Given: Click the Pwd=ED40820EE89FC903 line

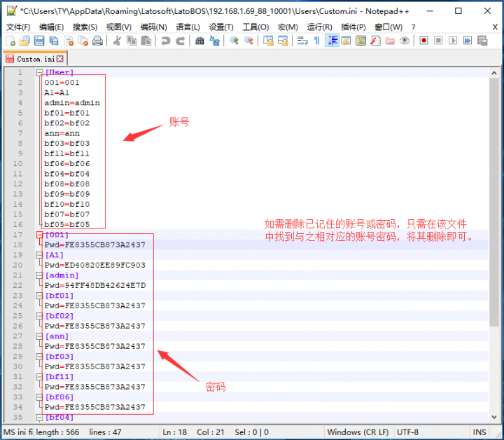Looking at the screenshot, I should [95, 266].
